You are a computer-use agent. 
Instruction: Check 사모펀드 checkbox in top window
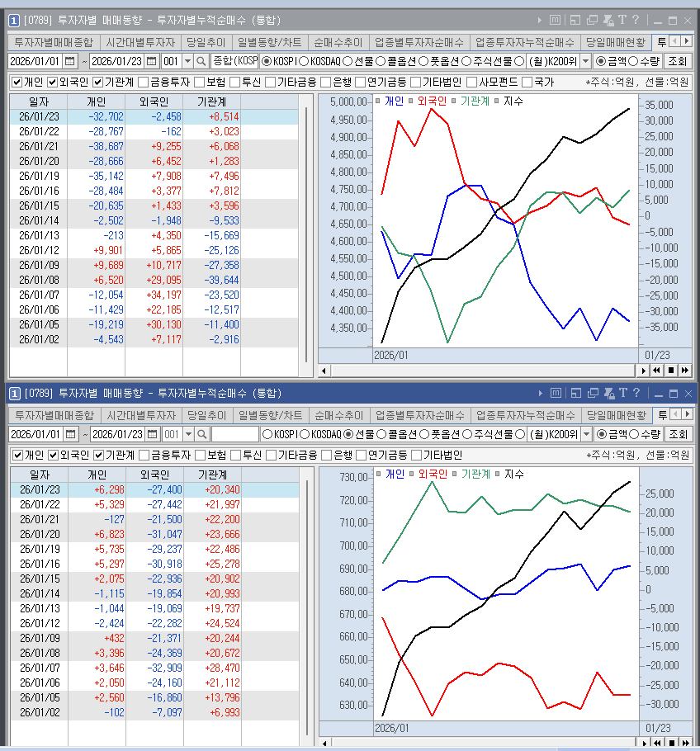coord(472,83)
